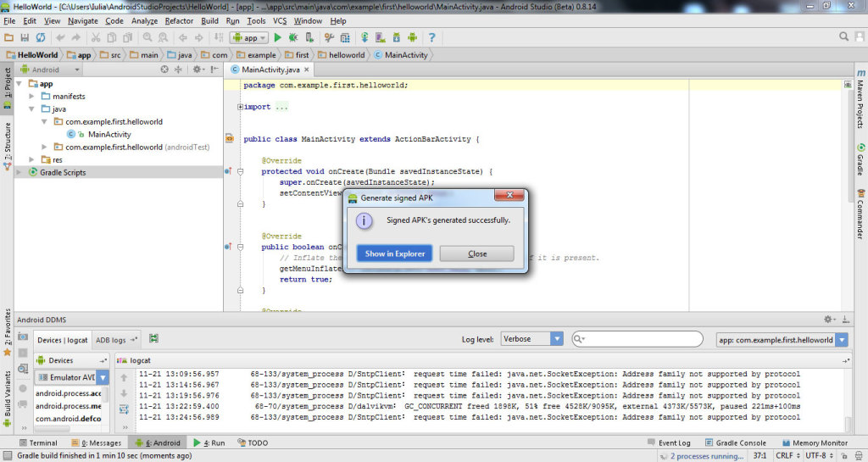Open the Build menu

click(209, 21)
